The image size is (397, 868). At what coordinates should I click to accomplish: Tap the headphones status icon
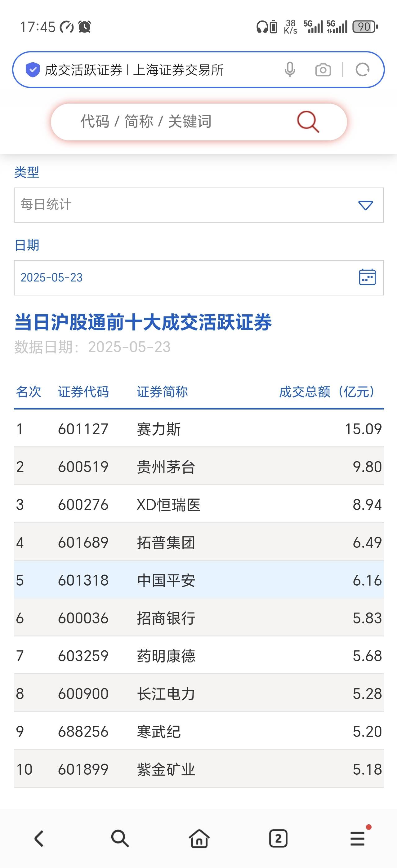tap(261, 27)
